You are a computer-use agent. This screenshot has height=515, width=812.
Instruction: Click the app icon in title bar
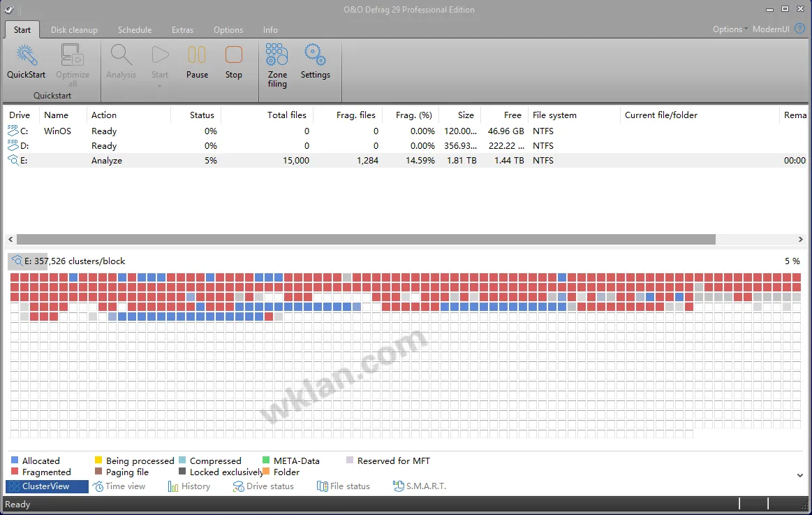[9, 9]
